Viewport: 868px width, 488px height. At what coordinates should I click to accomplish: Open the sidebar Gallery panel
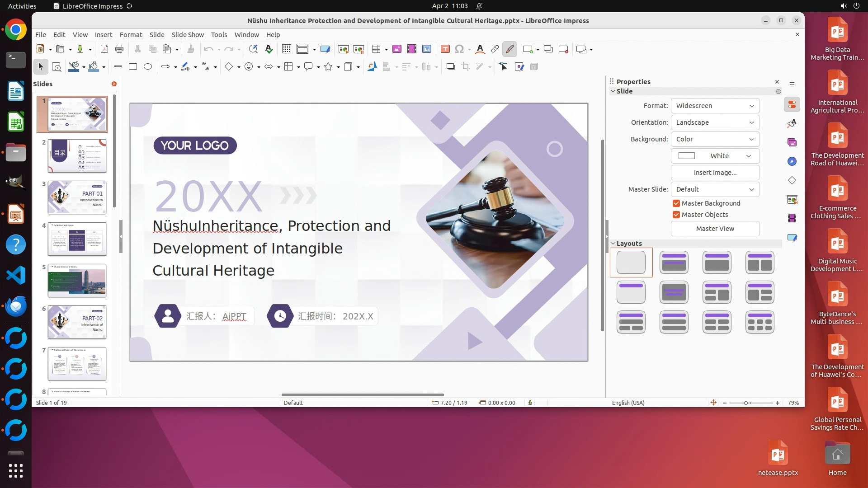coord(792,142)
